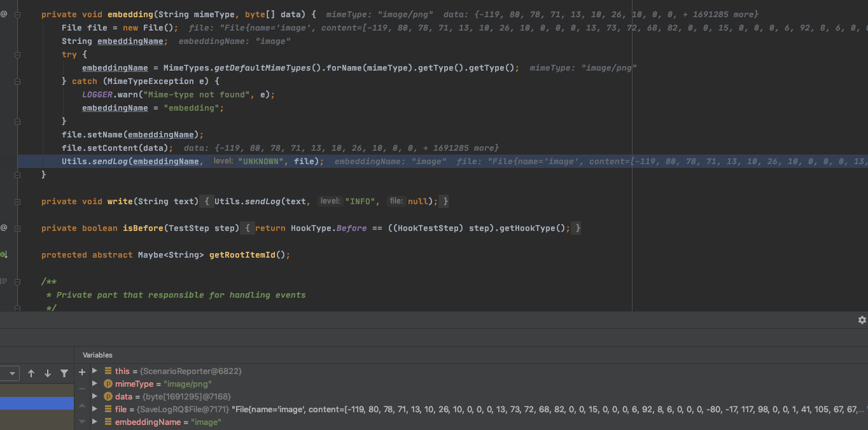Click the @ gutter icon beside isBefore method
The image size is (868, 430).
[x=4, y=228]
